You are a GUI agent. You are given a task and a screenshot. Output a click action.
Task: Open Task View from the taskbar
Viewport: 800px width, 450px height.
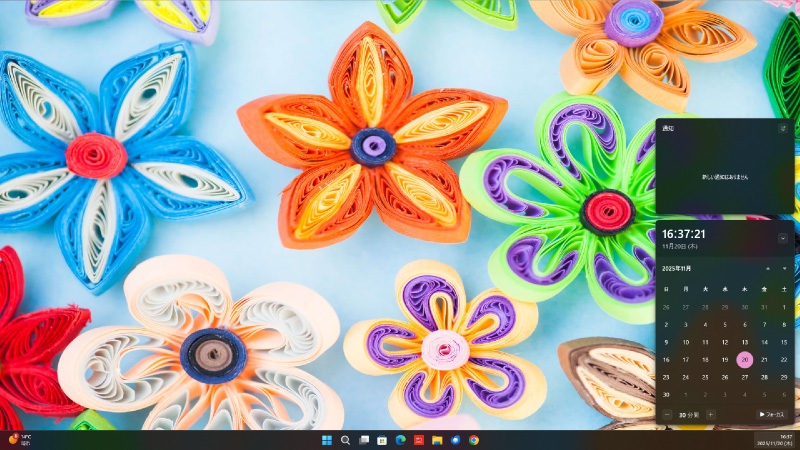364,440
